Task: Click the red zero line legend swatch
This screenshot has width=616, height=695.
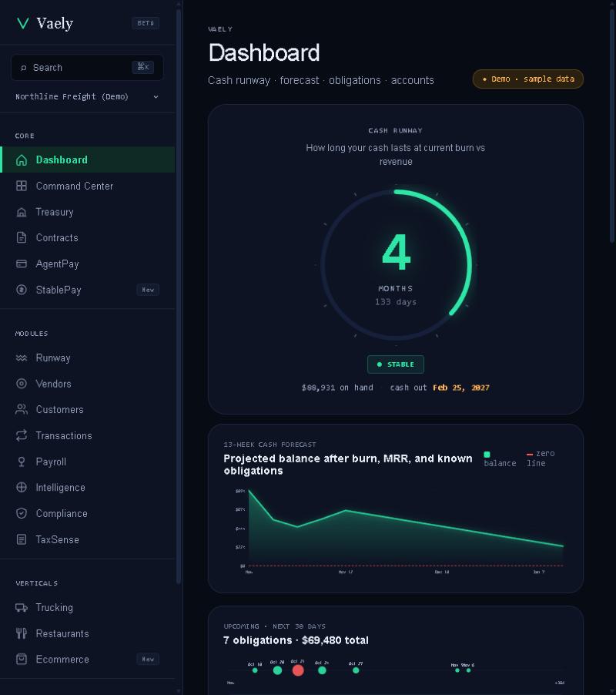Action: point(529,455)
